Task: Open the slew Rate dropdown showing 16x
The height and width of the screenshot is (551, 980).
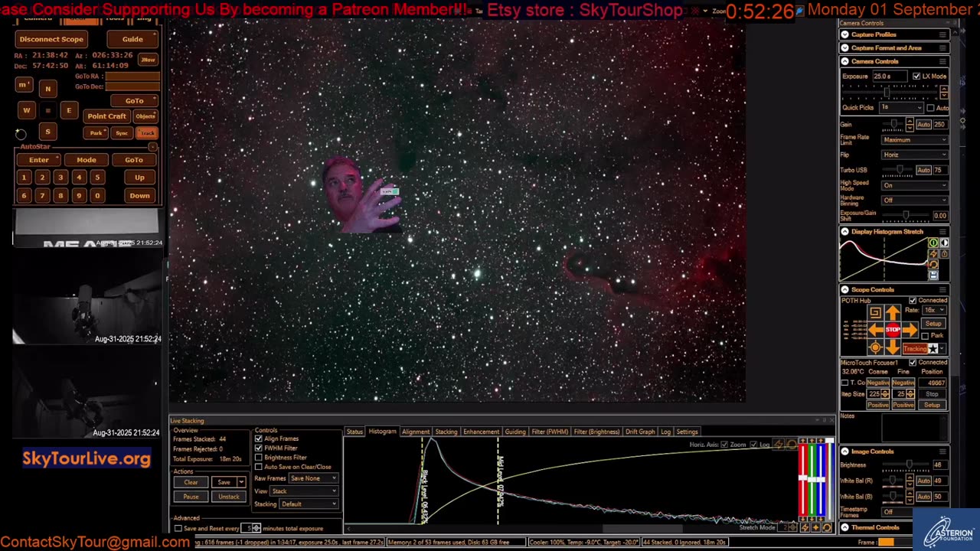Action: tap(934, 310)
